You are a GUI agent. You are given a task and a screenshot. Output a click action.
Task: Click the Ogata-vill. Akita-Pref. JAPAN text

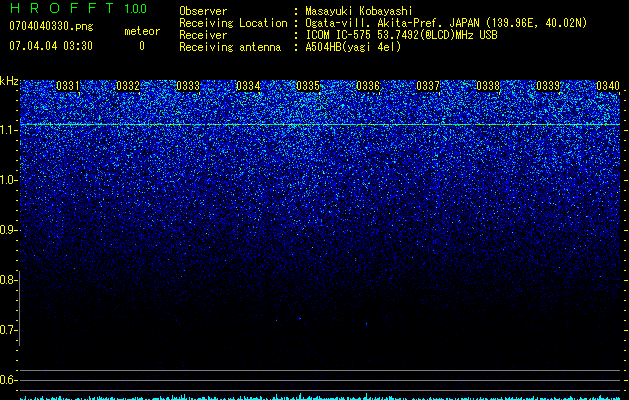click(394, 23)
